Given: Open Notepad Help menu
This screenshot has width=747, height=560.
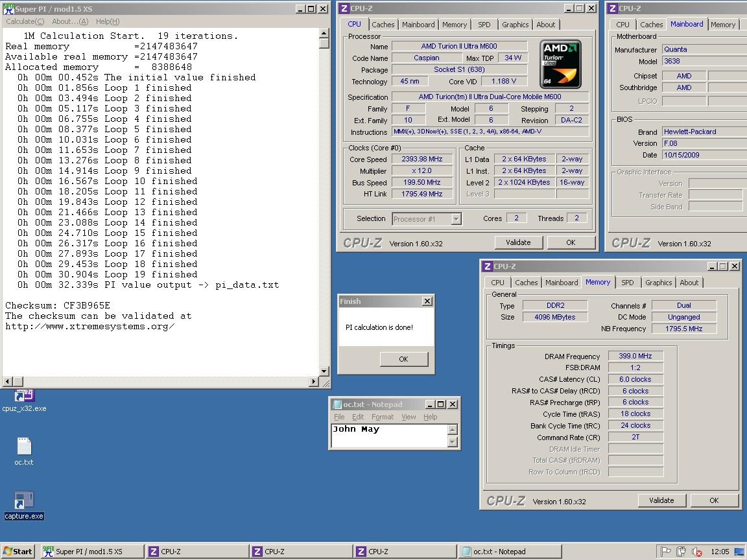Looking at the screenshot, I should click(430, 417).
